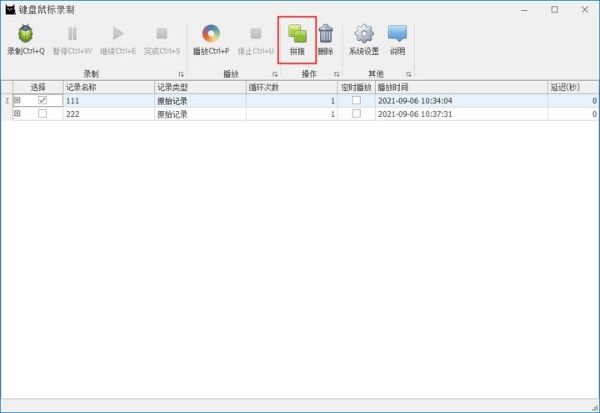The width and height of the screenshot is (600, 413).
Task: Click the 继续 Ctrl+E continue icon
Action: [x=118, y=34]
